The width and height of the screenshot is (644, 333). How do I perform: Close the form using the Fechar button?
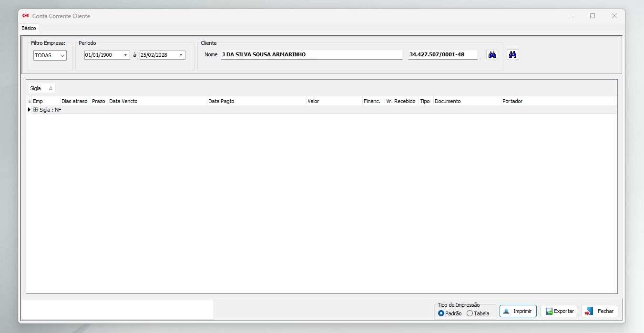pos(600,311)
